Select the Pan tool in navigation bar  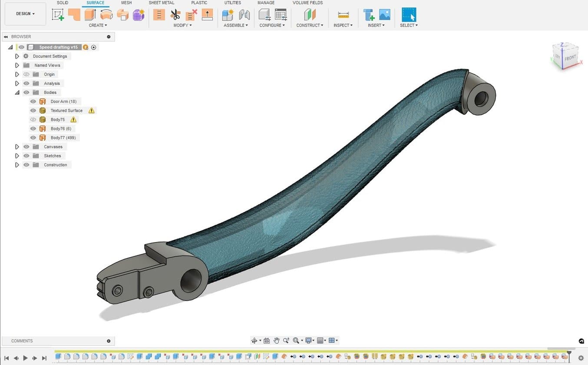(x=277, y=340)
